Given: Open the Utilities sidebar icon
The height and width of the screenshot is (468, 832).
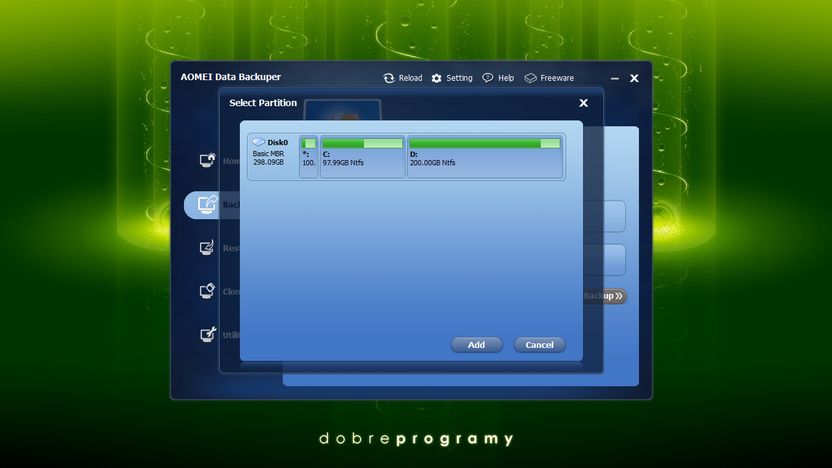Looking at the screenshot, I should point(207,334).
